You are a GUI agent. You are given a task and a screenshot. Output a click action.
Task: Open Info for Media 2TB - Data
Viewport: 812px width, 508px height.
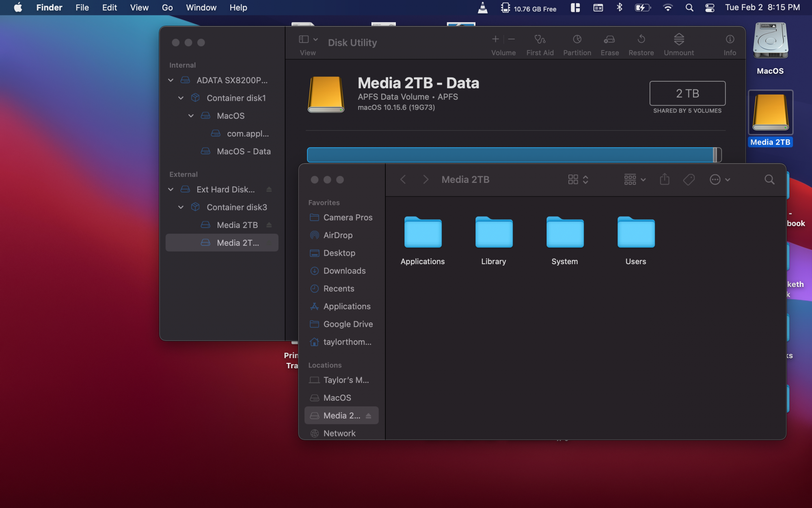[730, 45]
